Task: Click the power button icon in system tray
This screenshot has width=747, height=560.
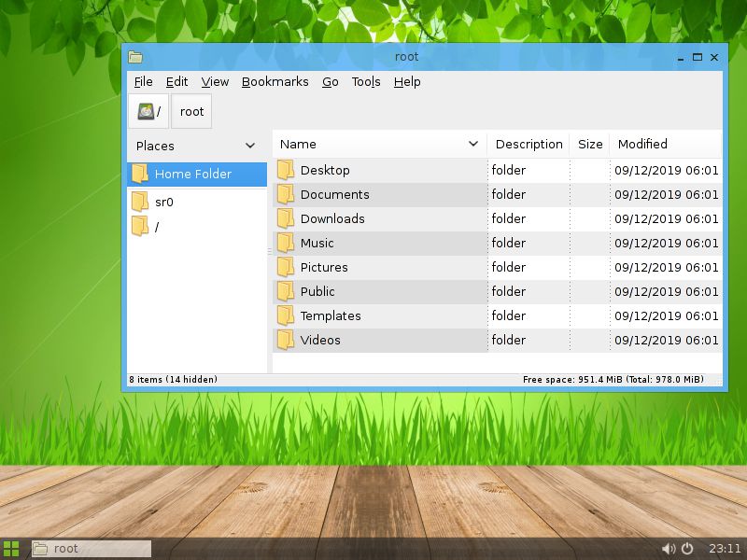Action: point(687,548)
